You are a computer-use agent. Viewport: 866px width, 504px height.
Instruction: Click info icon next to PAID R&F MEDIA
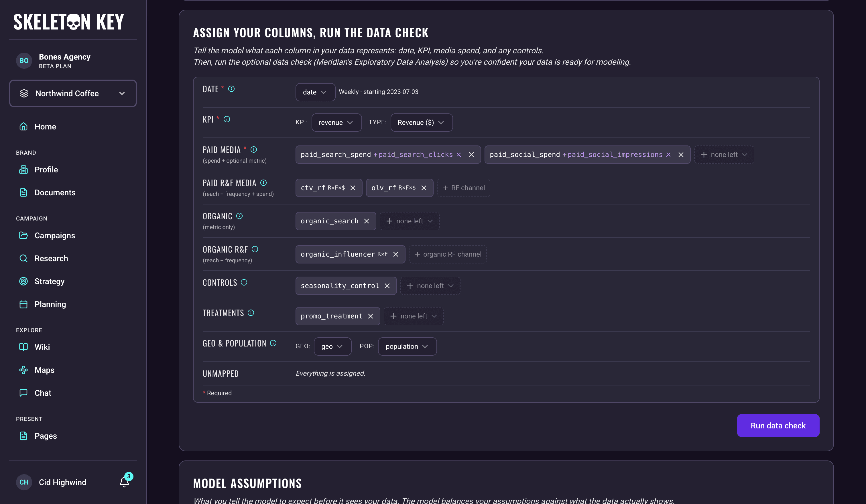[263, 183]
